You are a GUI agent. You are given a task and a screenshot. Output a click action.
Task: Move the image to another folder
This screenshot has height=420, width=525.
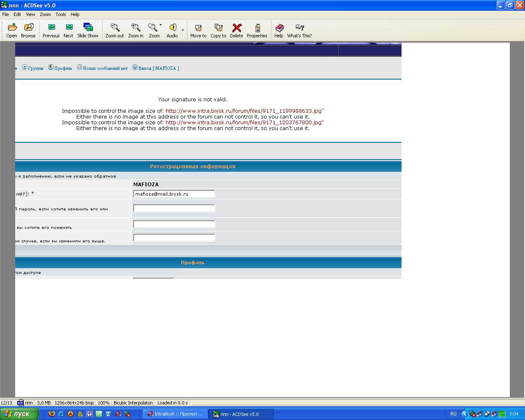(x=199, y=30)
